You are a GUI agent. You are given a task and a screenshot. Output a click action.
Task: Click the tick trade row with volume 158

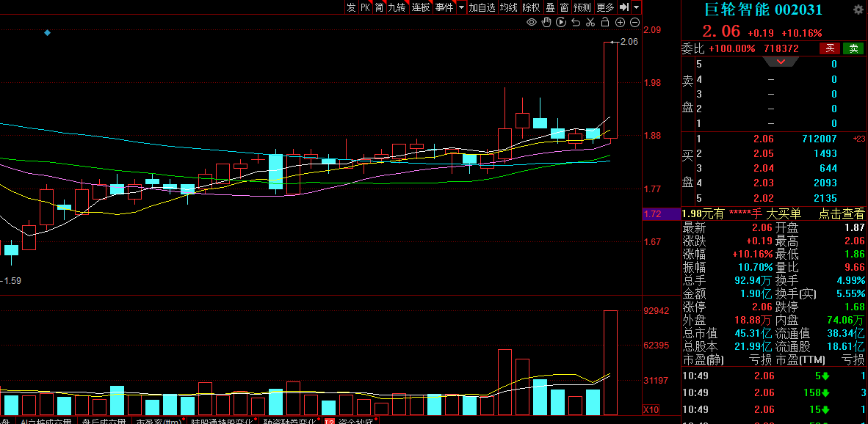(775, 393)
